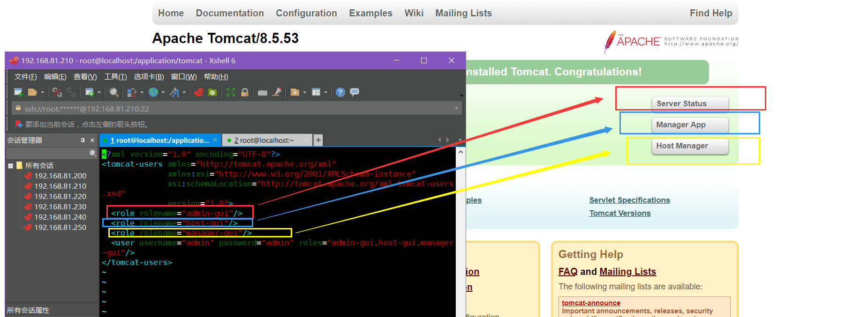Select session 192.168.81.210
Image resolution: width=868 pixels, height=317 pixels.
[x=60, y=186]
